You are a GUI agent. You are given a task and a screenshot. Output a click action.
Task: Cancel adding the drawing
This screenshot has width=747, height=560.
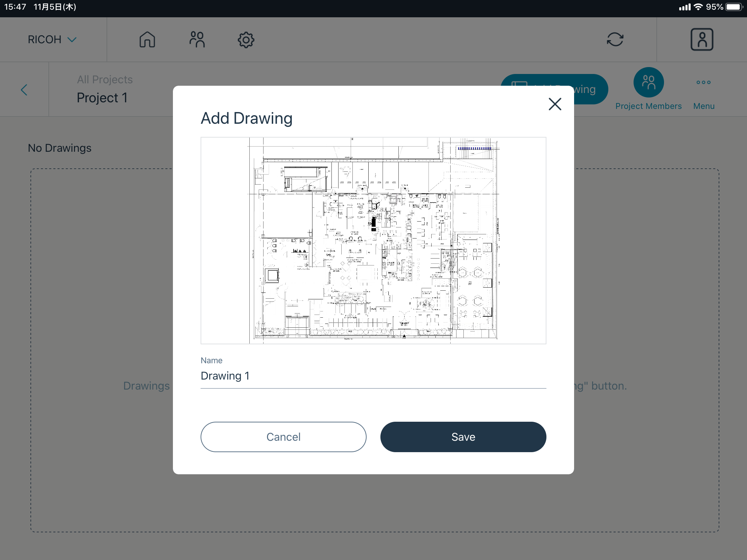click(284, 437)
